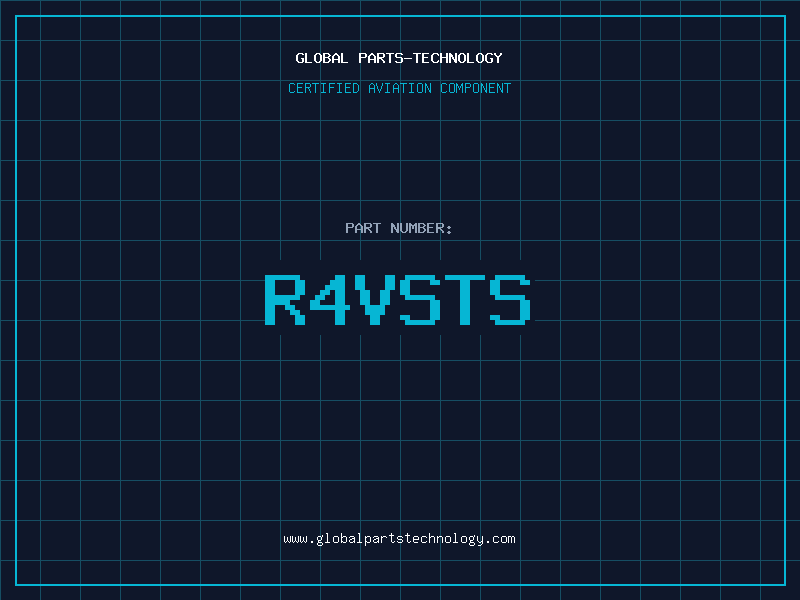Select the CERTIFIED AVIATION COMPONENT subtitle
The height and width of the screenshot is (600, 800).
click(x=399, y=88)
